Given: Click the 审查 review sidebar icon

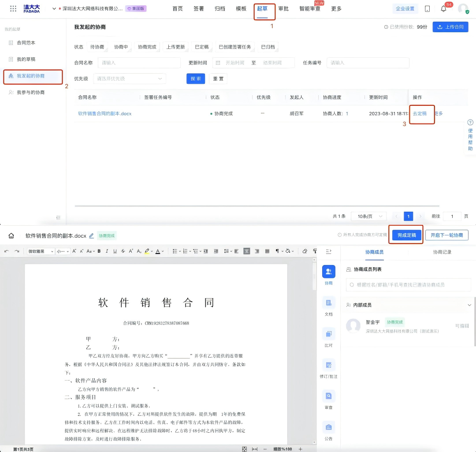Looking at the screenshot, I should pos(328,396).
